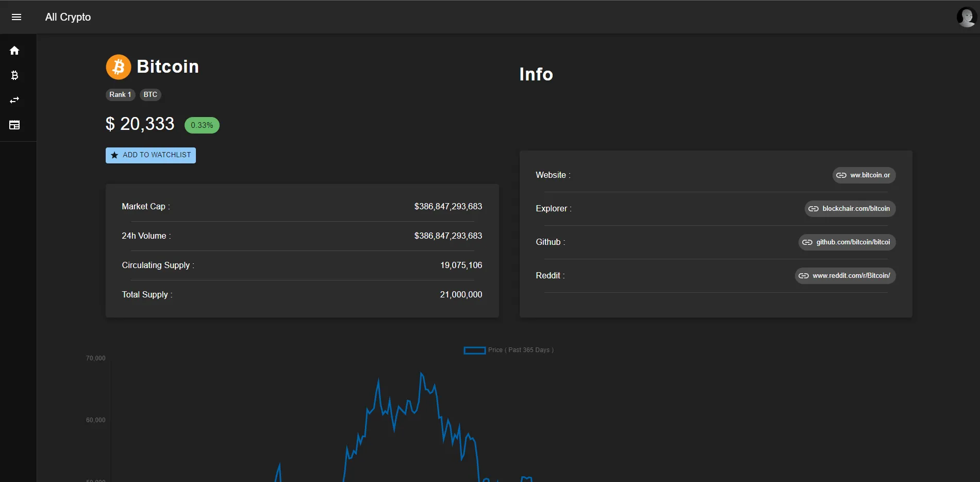Click the star icon inside Add to Watchlist
980x482 pixels.
[x=114, y=155]
